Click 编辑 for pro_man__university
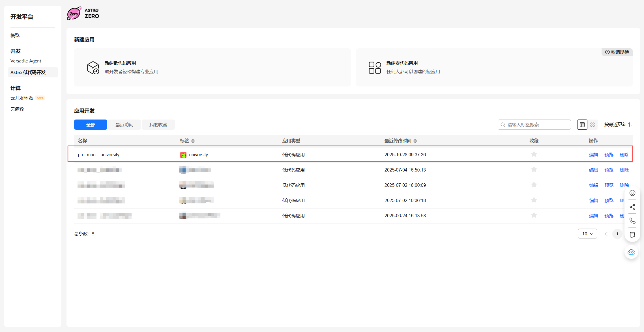Viewport: 644px width, 332px height. pyautogui.click(x=593, y=155)
